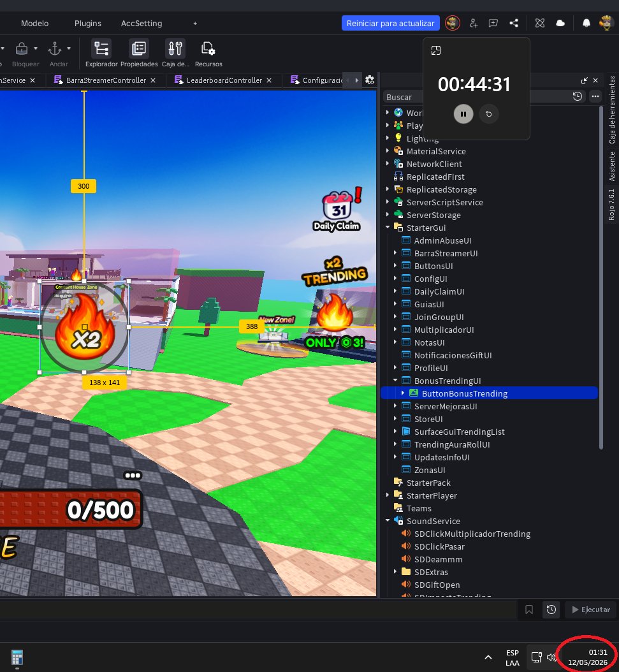The image size is (619, 672).
Task: Switch to the Plugins tab
Action: 88,23
